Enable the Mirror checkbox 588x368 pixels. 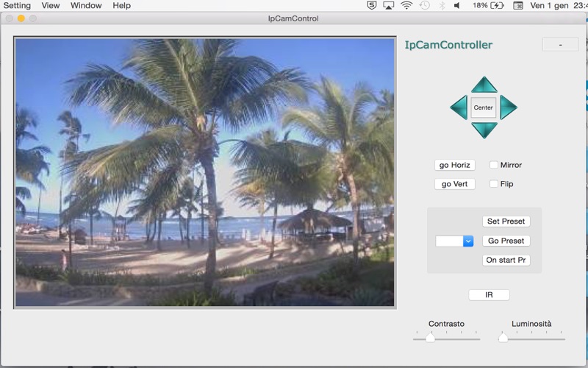(x=494, y=165)
